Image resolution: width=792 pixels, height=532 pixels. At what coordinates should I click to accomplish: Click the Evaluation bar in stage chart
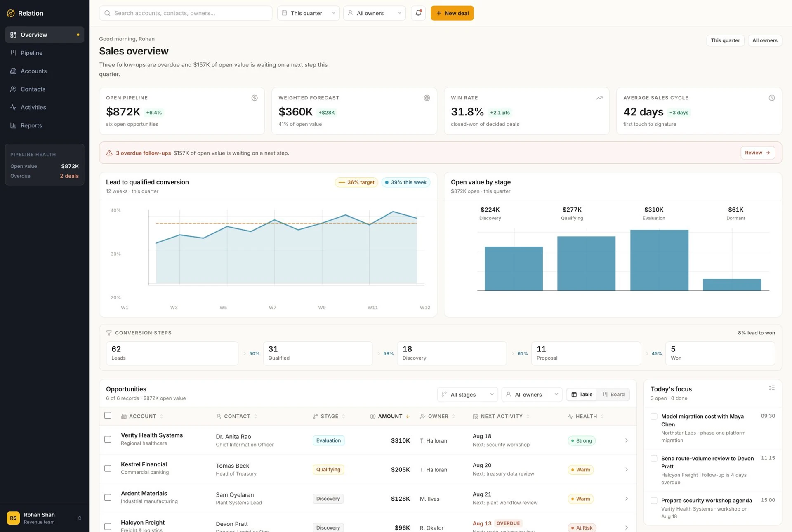coord(659,260)
